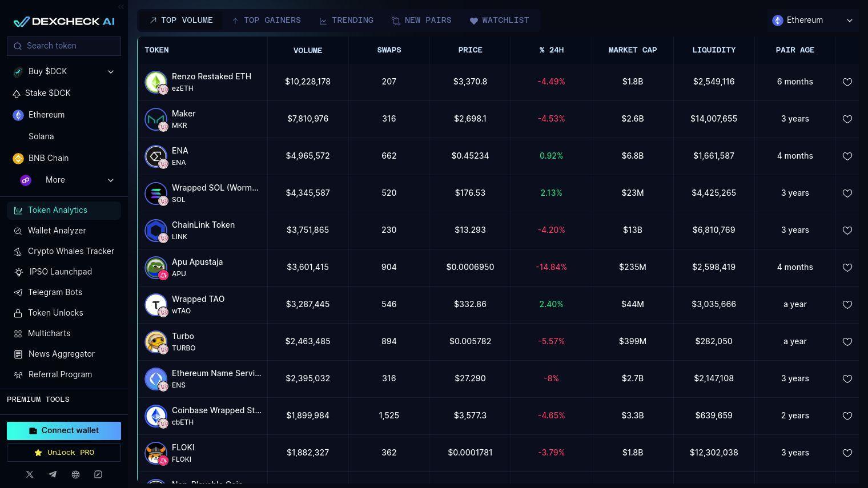Toggle watchlist heart for ENA

click(x=847, y=156)
